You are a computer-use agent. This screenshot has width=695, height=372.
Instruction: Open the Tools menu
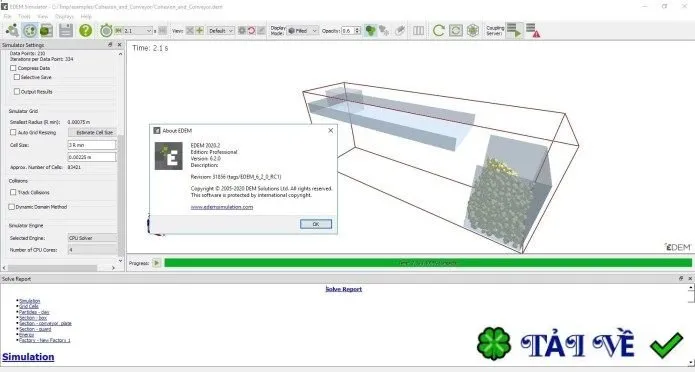click(24, 16)
